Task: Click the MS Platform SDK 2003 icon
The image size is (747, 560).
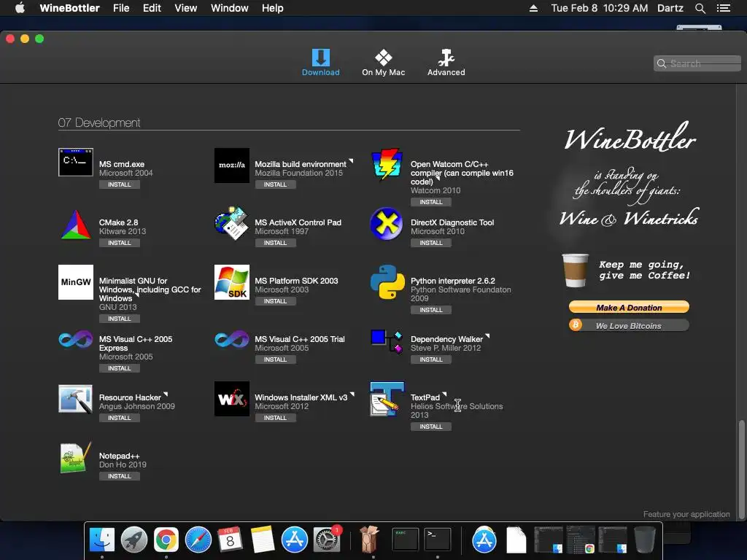Action: click(x=231, y=282)
